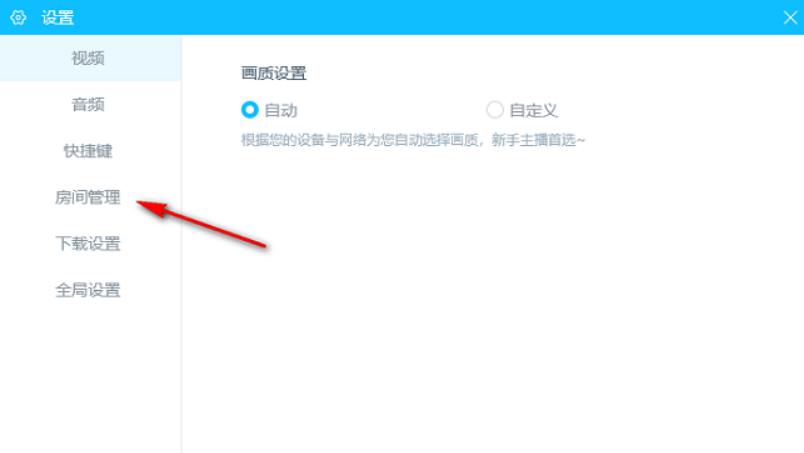Click the gear icon beside 设置 title
The width and height of the screenshot is (804, 453).
tap(18, 17)
